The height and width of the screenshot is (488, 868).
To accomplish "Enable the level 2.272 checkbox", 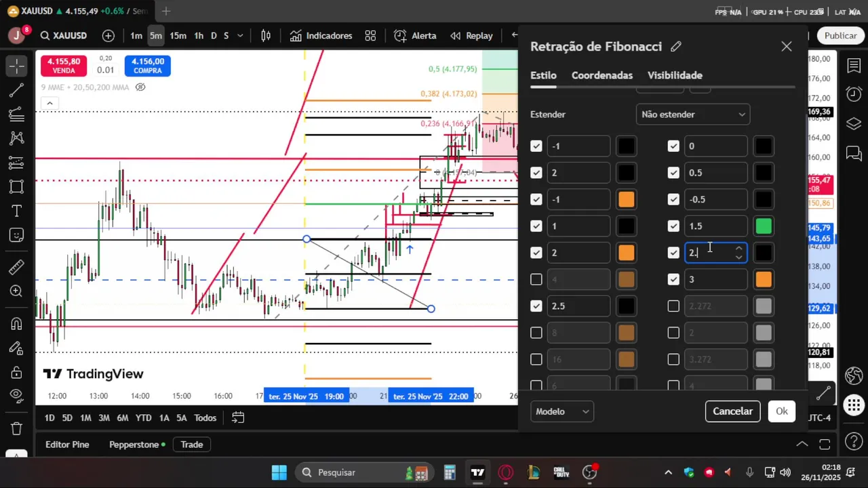I will [x=673, y=306].
